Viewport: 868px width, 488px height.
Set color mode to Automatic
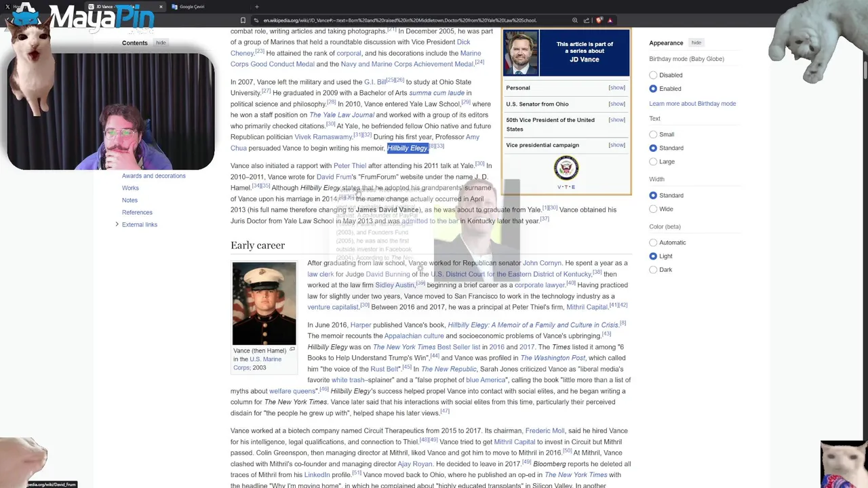[x=653, y=243]
